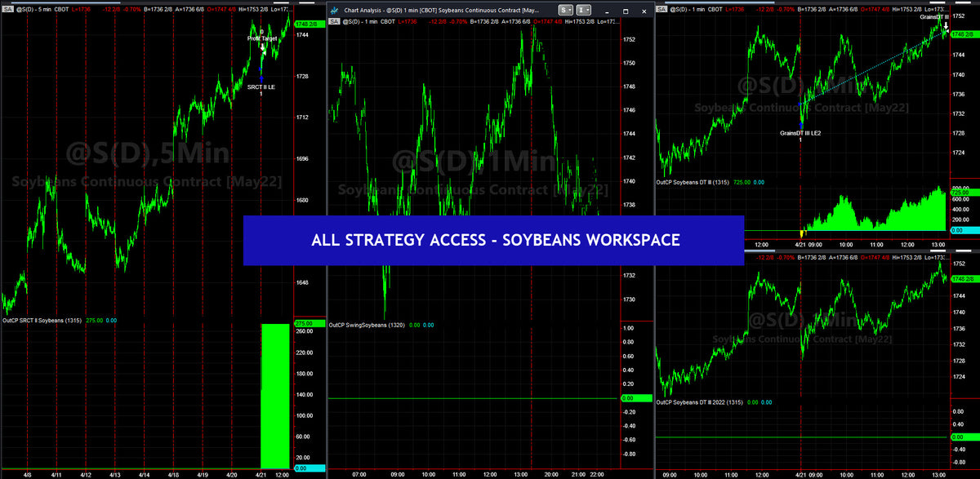Click the 800.00 level on Soybeans DT III pane scale
This screenshot has height=479, width=980.
962,189
